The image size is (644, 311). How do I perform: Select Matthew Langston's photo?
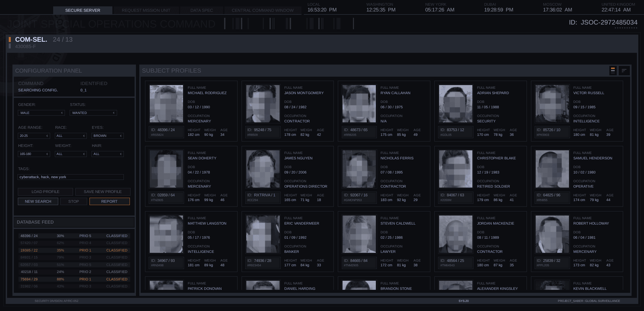tap(166, 234)
